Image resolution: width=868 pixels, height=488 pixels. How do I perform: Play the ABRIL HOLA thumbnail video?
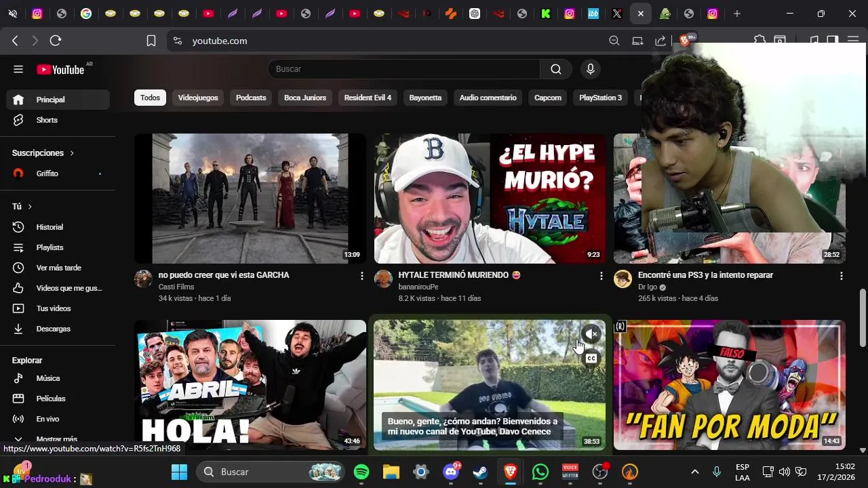(x=250, y=385)
